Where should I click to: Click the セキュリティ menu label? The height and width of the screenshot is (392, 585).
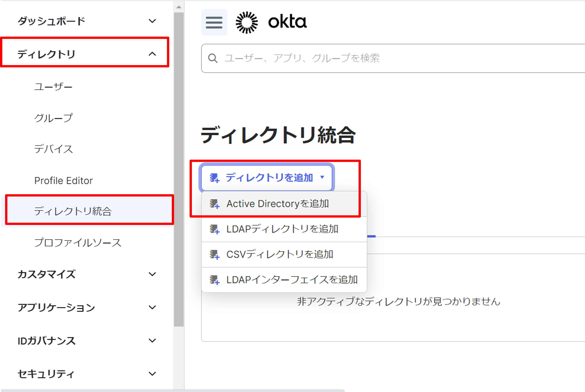(46, 374)
